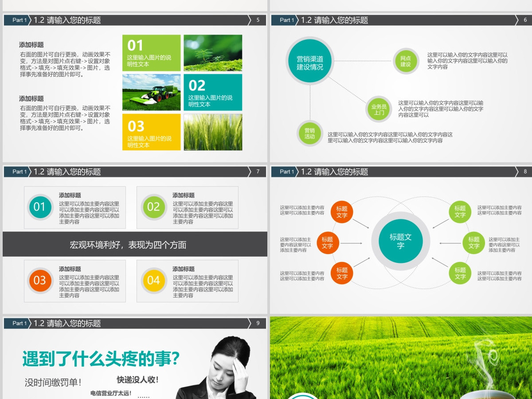
Task: Click the text 电信营业厅太远!
Action: (111, 393)
